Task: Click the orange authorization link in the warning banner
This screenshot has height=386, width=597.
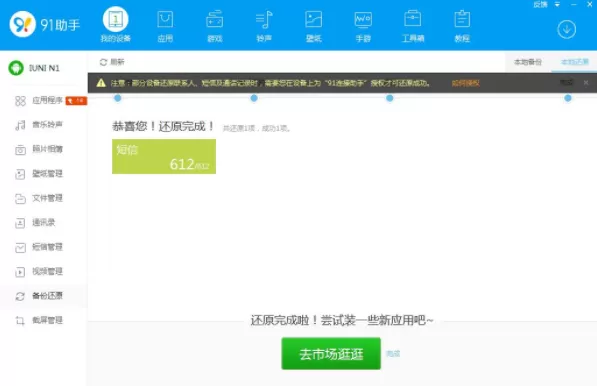Action: coord(465,83)
